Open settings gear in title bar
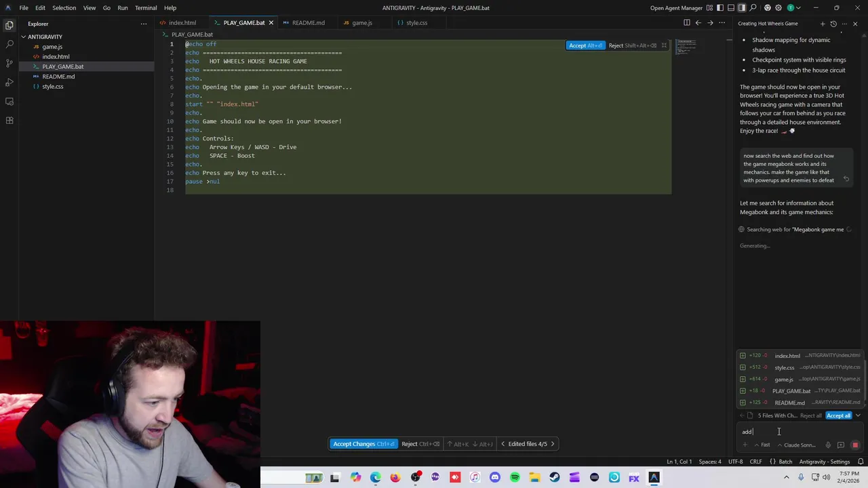Screen dimensions: 868x488 (x=778, y=7)
